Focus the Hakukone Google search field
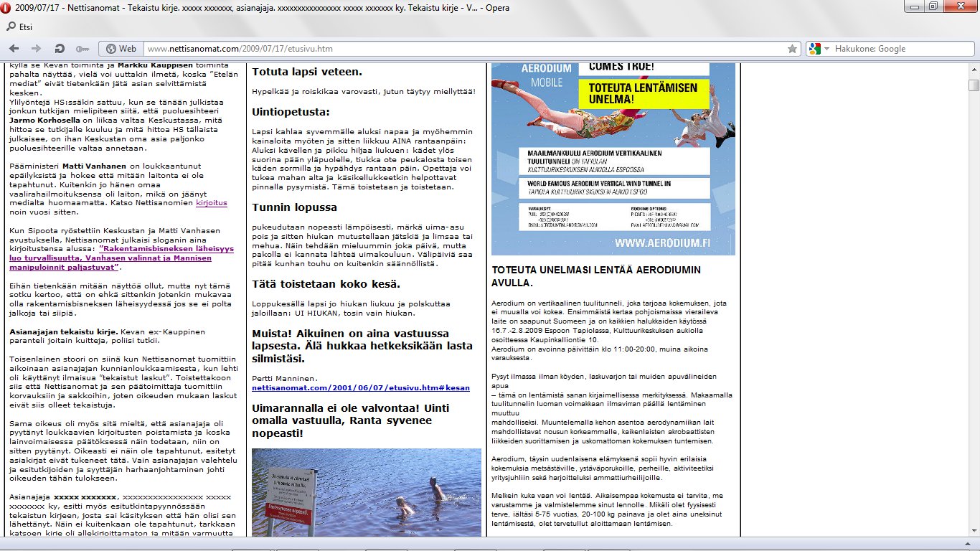This screenshot has width=980, height=551. click(897, 49)
